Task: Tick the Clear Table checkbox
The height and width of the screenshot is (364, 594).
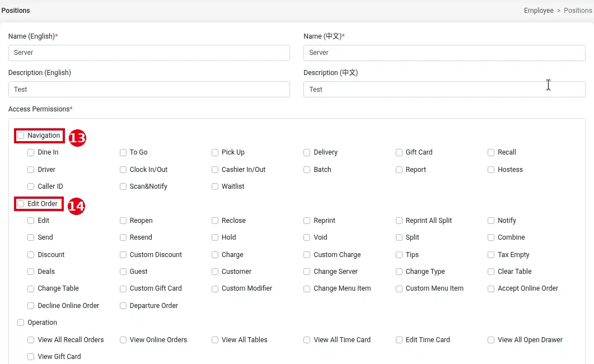Action: [491, 272]
